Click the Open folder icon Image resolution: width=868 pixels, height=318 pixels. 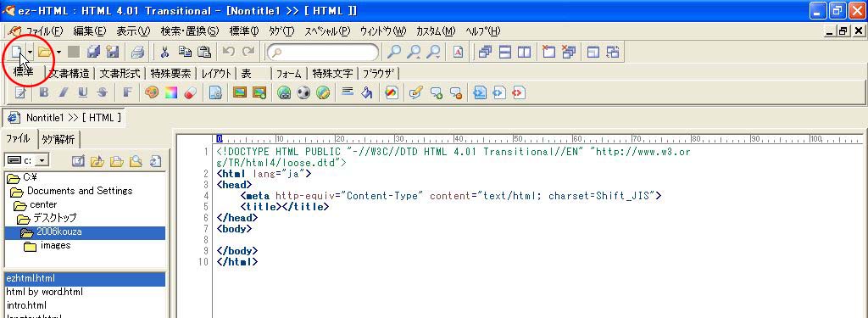click(45, 52)
